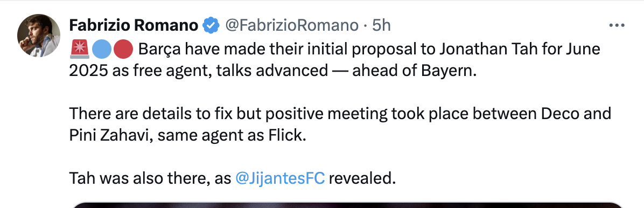Open the tweet via its 5h timestamp
Image resolution: width=644 pixels, height=208 pixels.
[x=381, y=25]
